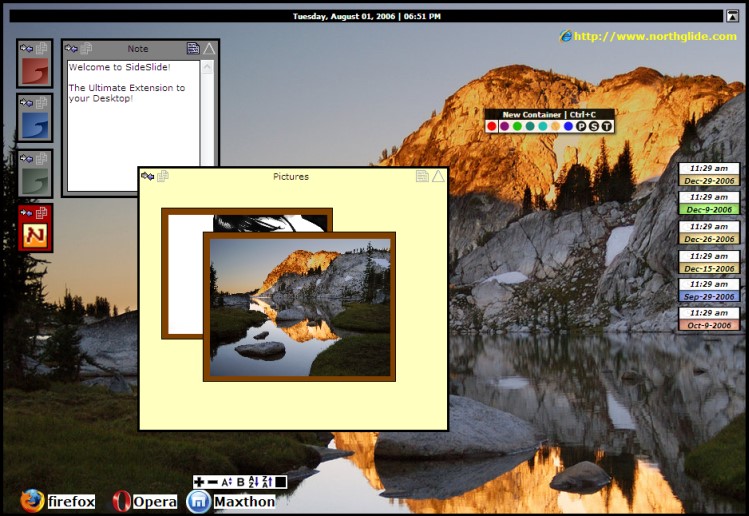Image resolution: width=749 pixels, height=516 pixels.
Task: Pick blue color for new container
Action: tap(568, 126)
